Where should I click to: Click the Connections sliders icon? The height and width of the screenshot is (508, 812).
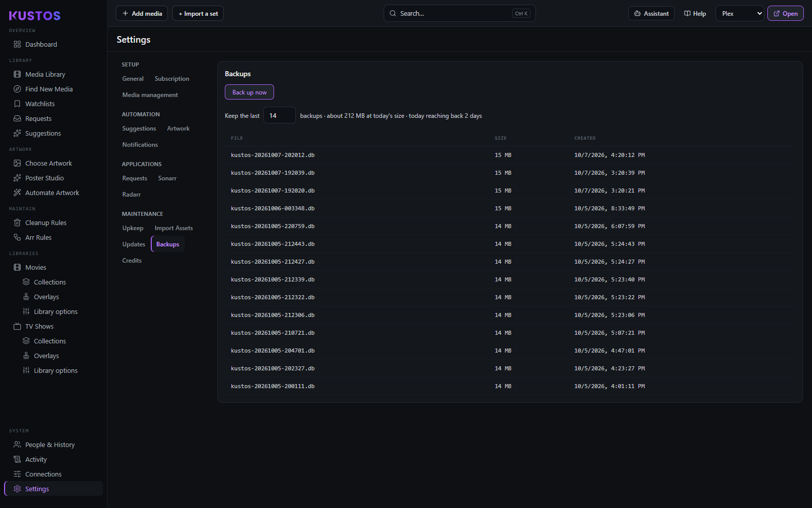pos(17,474)
